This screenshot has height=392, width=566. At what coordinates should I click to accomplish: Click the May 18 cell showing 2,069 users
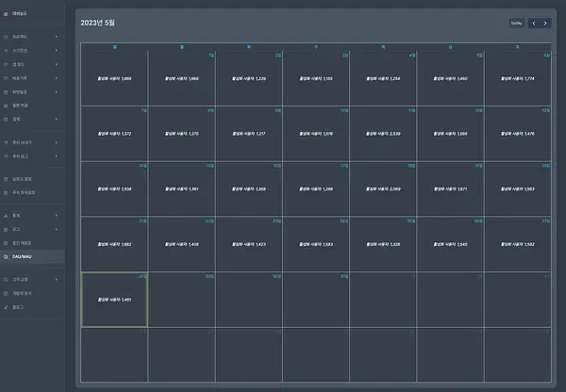pyautogui.click(x=383, y=189)
